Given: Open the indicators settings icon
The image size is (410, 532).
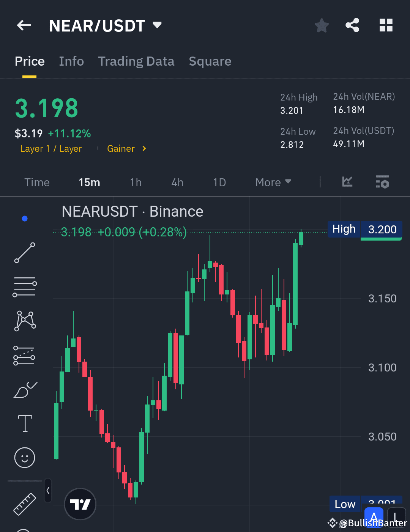Looking at the screenshot, I should [x=382, y=183].
